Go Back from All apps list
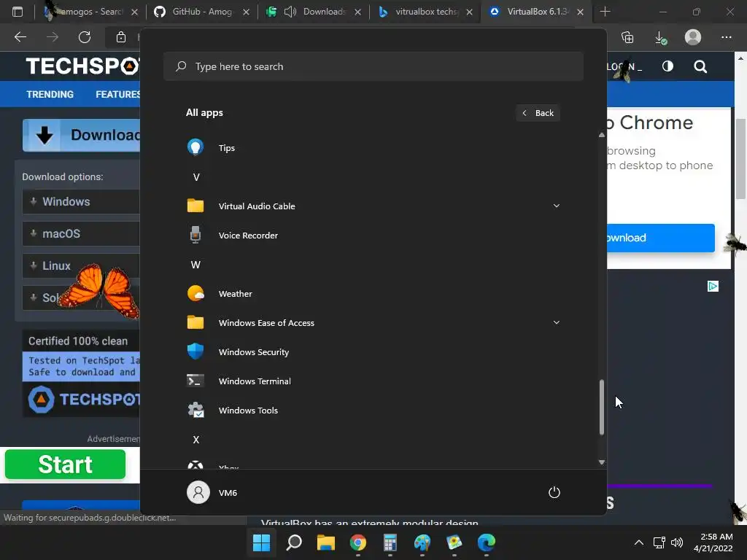This screenshot has width=747, height=560. [x=538, y=113]
